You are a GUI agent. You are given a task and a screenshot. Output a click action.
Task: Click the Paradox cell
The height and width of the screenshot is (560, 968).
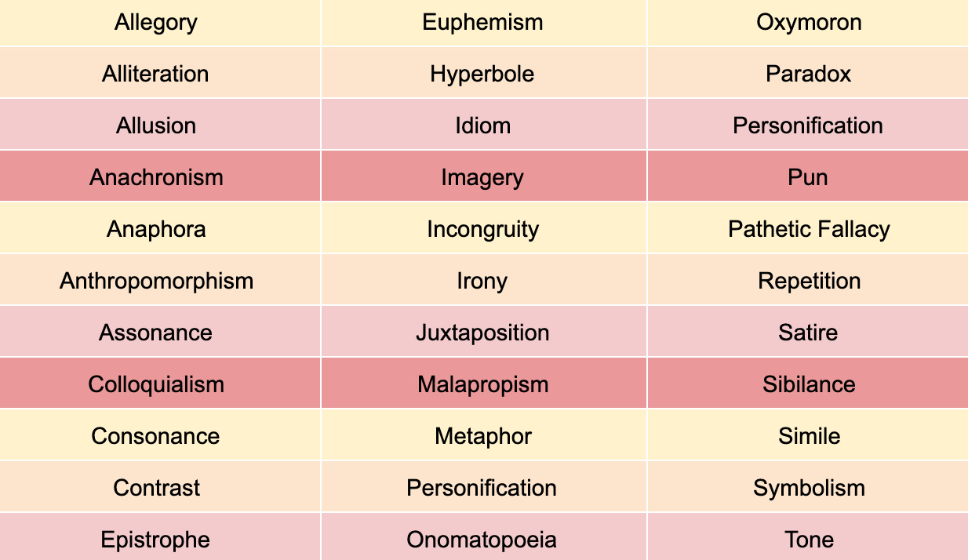[x=808, y=73]
